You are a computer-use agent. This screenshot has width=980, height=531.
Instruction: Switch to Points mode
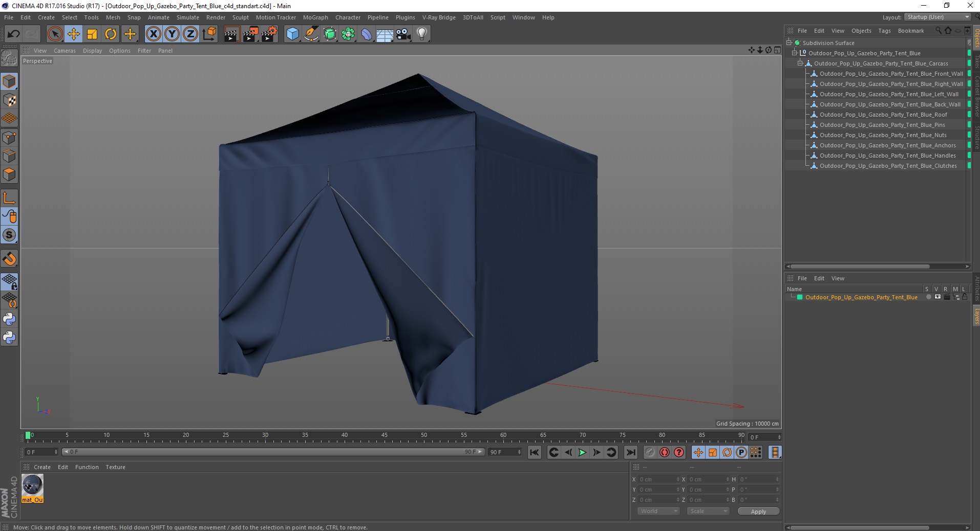point(9,137)
